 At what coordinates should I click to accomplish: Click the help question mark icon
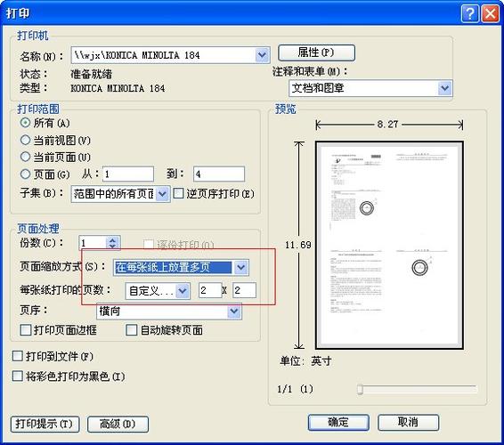click(469, 14)
